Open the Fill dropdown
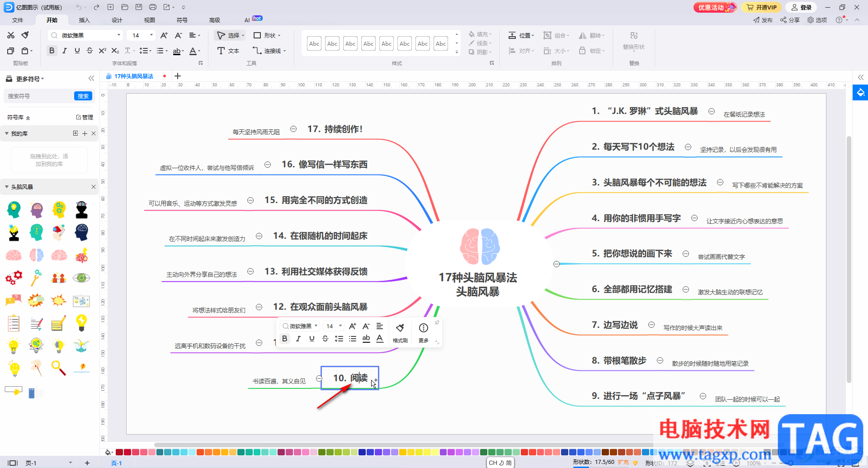 pyautogui.click(x=480, y=34)
